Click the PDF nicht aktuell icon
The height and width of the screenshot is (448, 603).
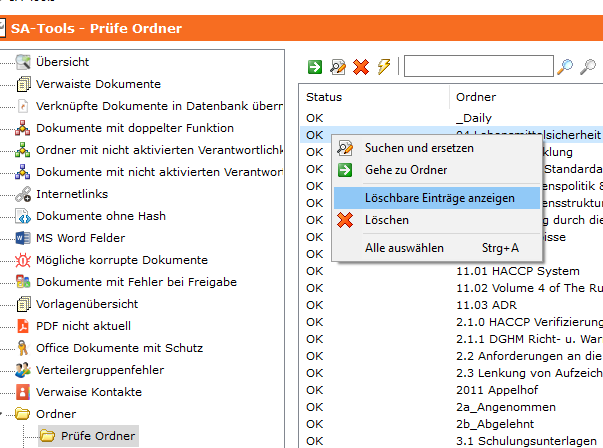[x=23, y=326]
